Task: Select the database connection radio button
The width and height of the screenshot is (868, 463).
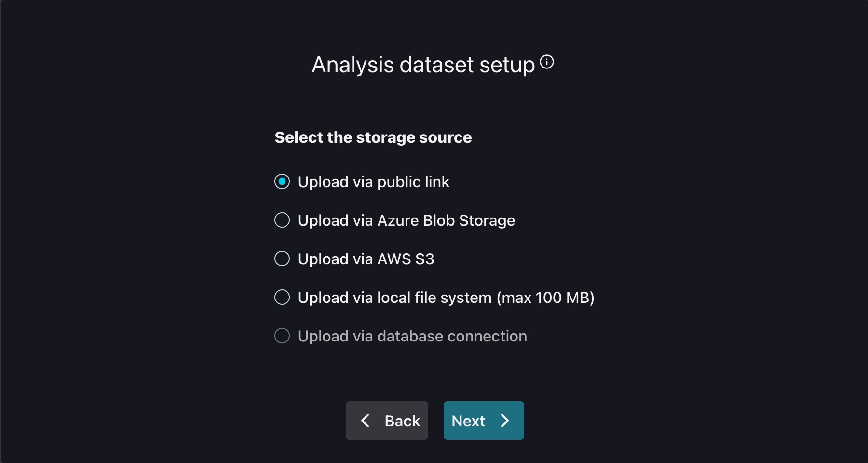Action: (x=282, y=336)
